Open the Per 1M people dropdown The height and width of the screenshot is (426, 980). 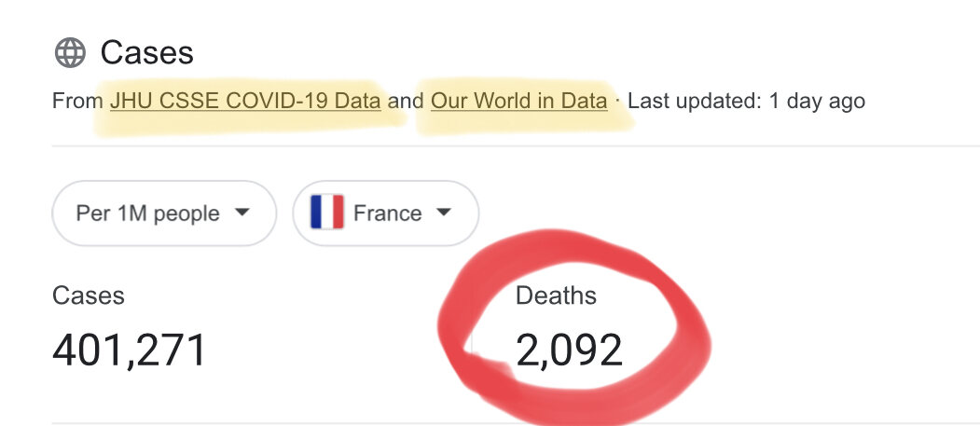164,213
